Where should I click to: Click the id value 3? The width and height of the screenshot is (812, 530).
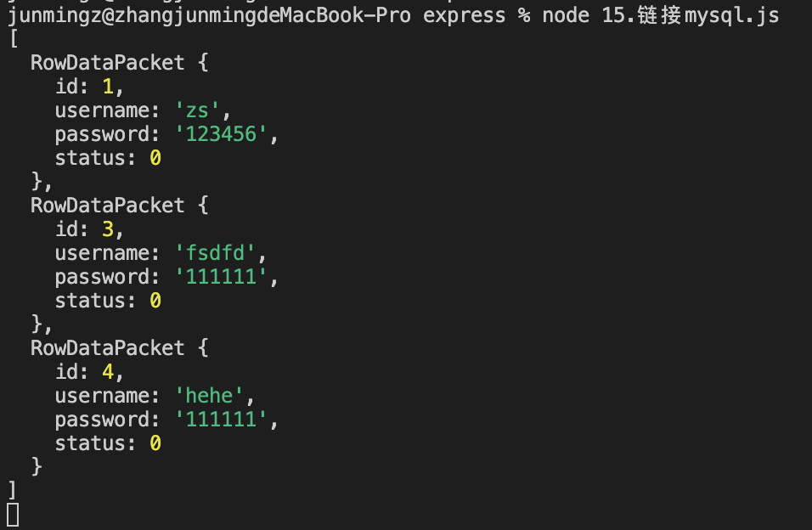[x=108, y=229]
